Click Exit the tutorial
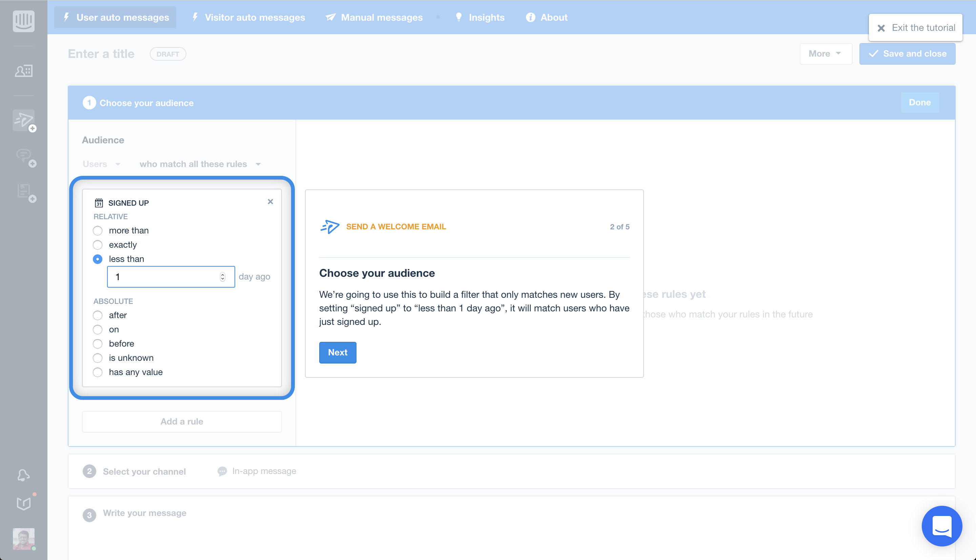Screen dimensions: 976x560 point(915,28)
